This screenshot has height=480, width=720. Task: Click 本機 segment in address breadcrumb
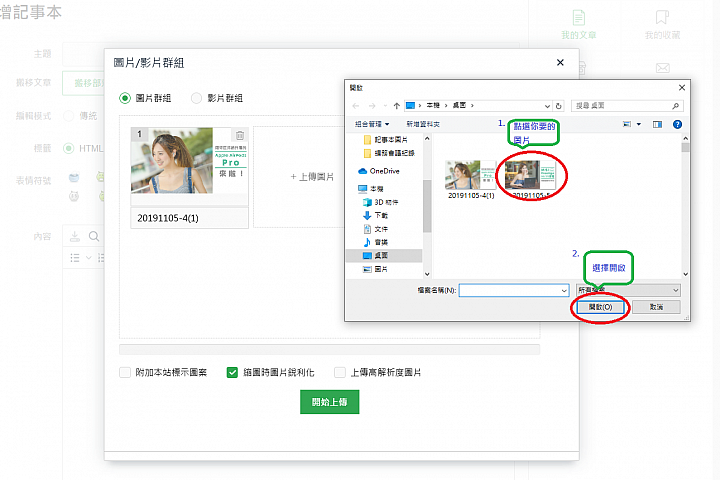pos(433,106)
